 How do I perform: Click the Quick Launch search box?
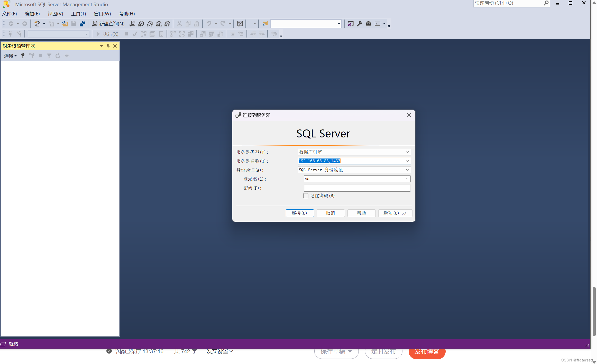[x=508, y=3]
